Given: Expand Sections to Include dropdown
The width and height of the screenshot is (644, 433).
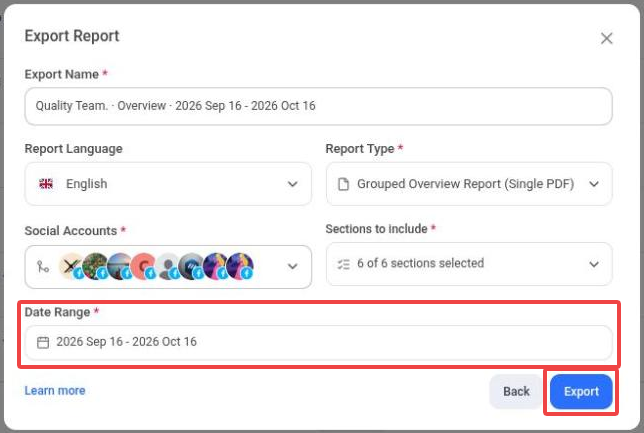Looking at the screenshot, I should (x=469, y=264).
